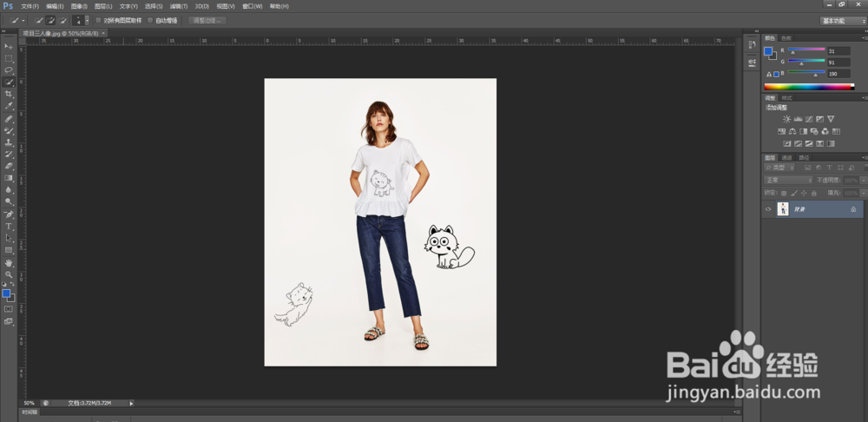The height and width of the screenshot is (422, 868).
Task: Open the 编辑(E) menu
Action: coord(55,6)
